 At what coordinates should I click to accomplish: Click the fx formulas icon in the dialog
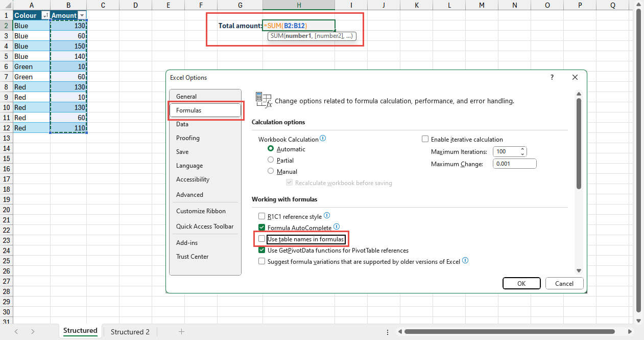coord(264,100)
